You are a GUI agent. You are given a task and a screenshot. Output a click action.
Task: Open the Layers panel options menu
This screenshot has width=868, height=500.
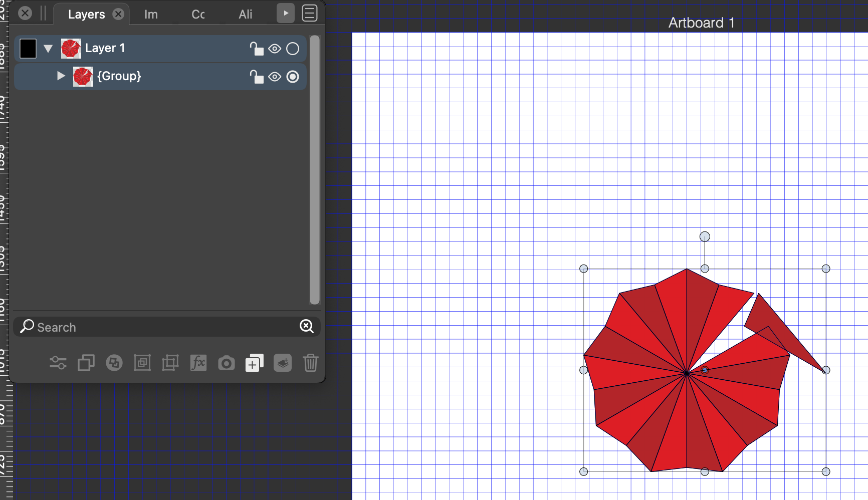310,14
